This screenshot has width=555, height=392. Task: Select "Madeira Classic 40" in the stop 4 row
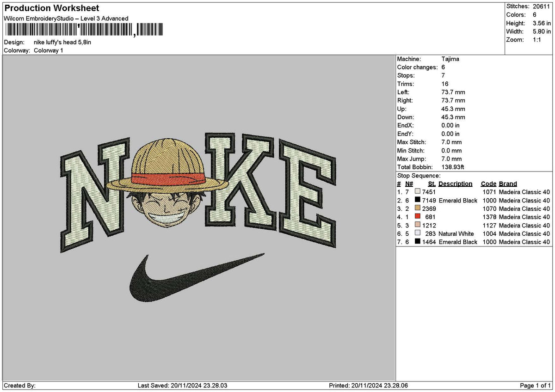(x=524, y=217)
